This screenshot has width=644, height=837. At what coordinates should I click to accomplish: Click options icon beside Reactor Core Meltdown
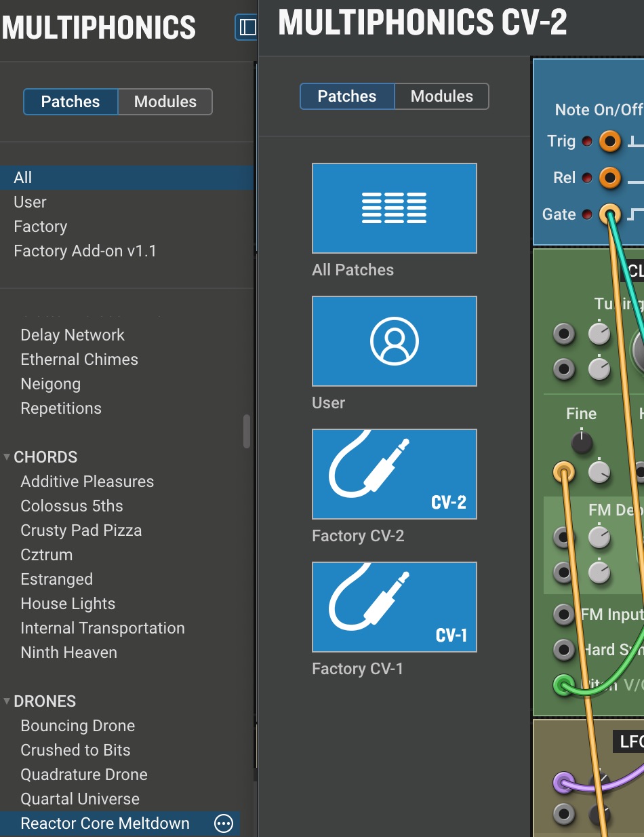[223, 823]
